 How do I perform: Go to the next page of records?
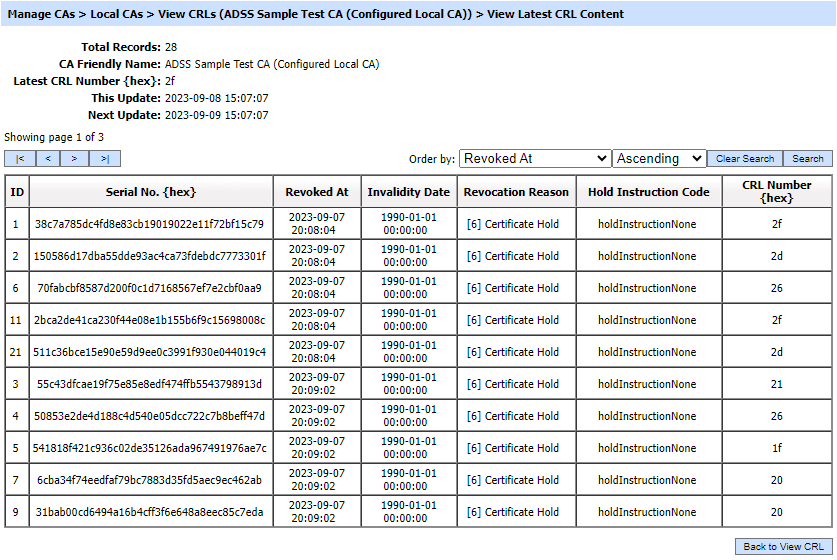point(76,159)
